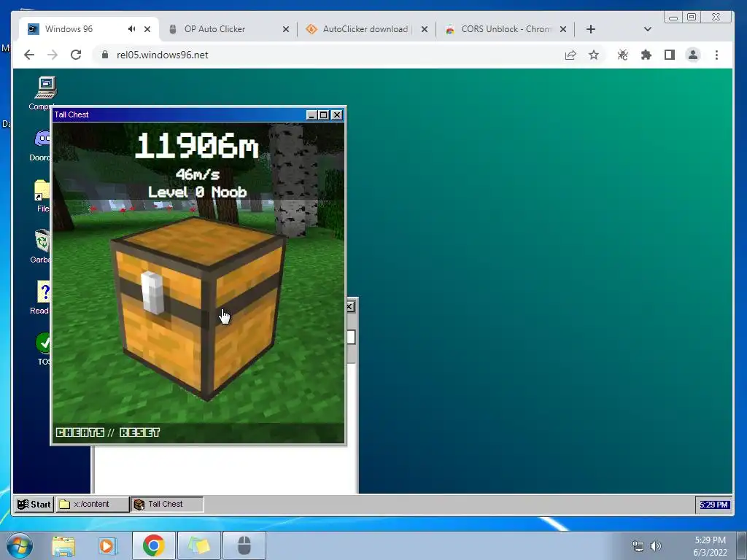Open the TOS checkmark icon
747x560 pixels.
tap(43, 349)
